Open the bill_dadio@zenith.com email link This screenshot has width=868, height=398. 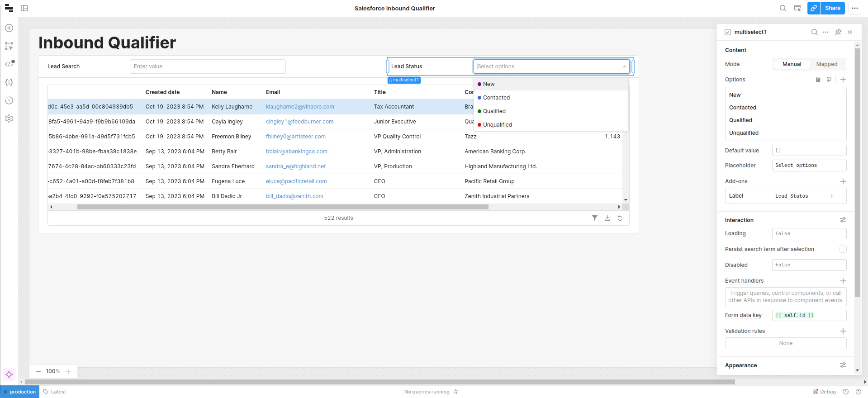coord(294,196)
